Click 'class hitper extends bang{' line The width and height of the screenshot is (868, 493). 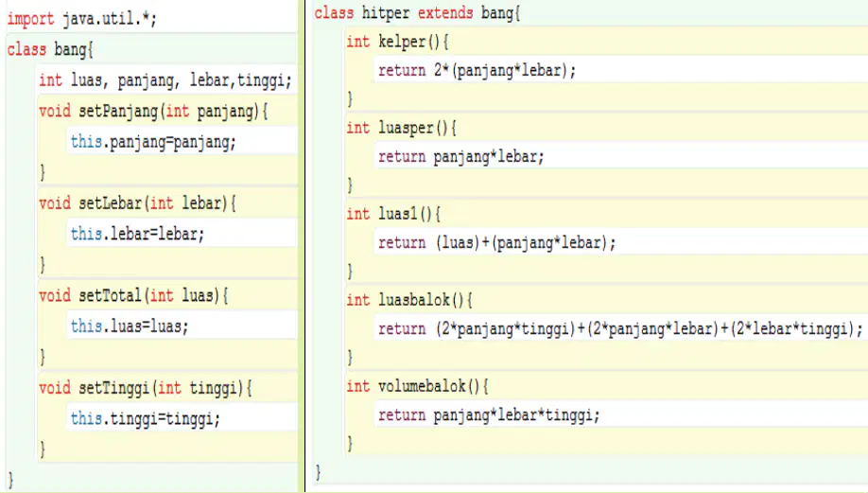click(x=417, y=12)
